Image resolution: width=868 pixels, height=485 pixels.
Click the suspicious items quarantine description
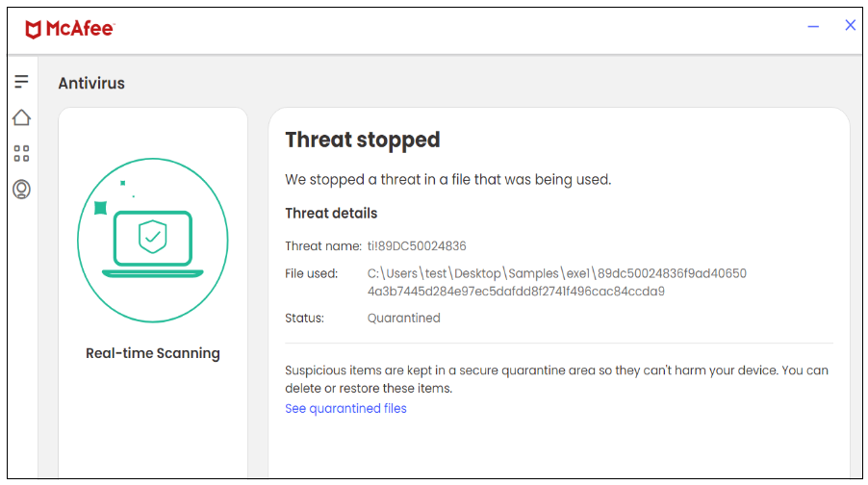coord(556,379)
